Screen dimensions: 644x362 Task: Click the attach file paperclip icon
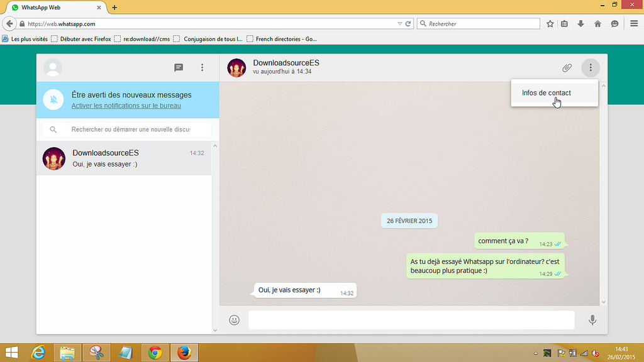[x=567, y=68]
